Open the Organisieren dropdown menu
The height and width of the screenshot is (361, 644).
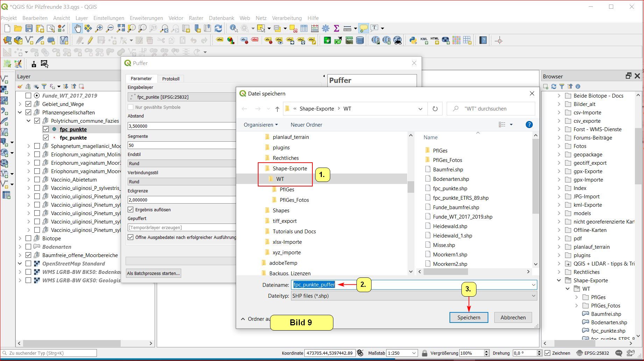tap(261, 125)
